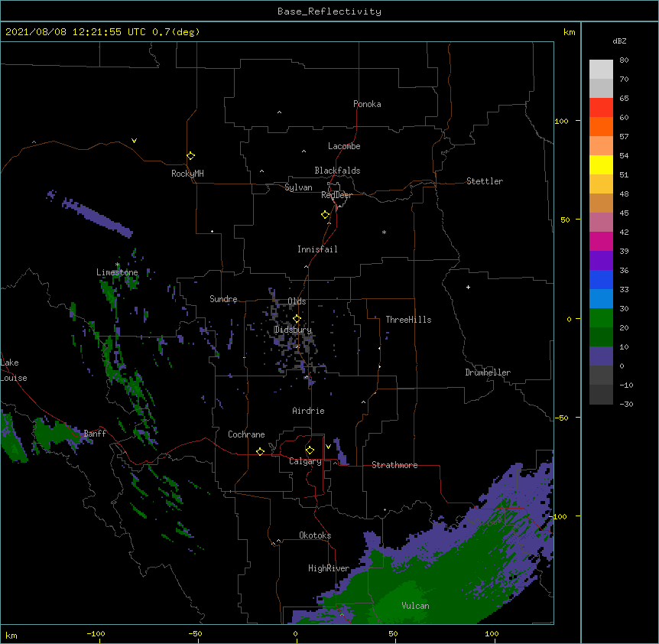Click the yellow V marker northwest of RockyMH

pos(134,141)
